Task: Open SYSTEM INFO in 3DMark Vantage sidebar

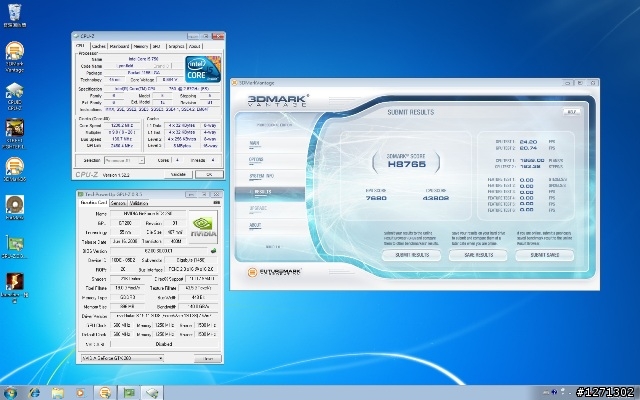Action: [261, 176]
